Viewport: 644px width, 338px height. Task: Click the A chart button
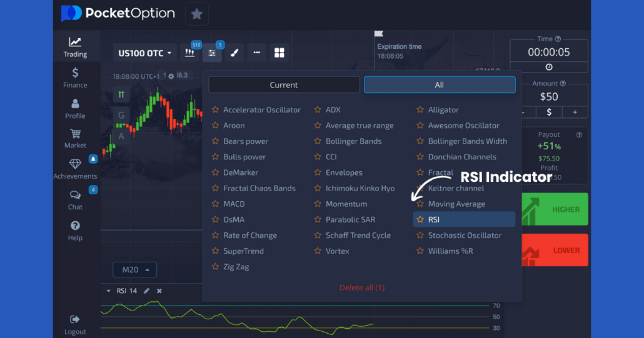click(121, 136)
